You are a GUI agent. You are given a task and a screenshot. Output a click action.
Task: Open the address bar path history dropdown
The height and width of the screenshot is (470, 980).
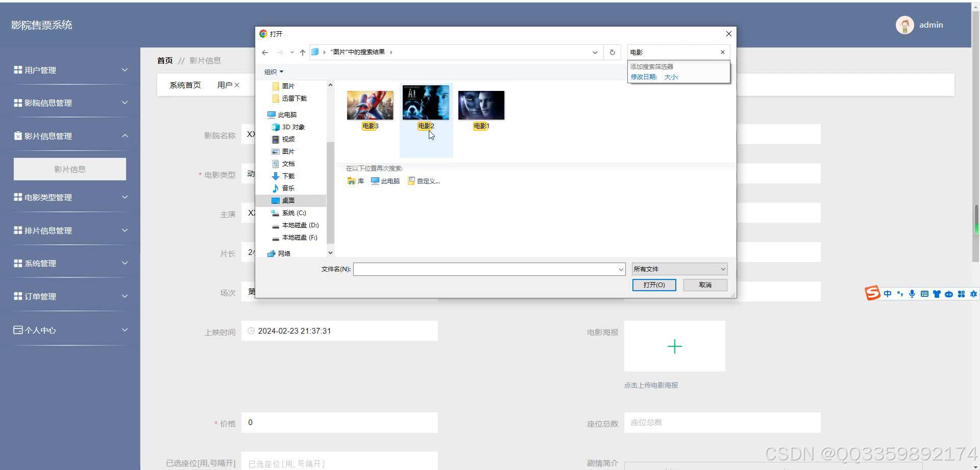595,52
